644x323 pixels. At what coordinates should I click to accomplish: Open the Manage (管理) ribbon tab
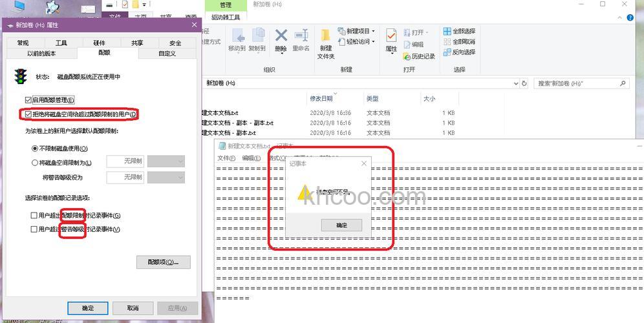tap(226, 5)
